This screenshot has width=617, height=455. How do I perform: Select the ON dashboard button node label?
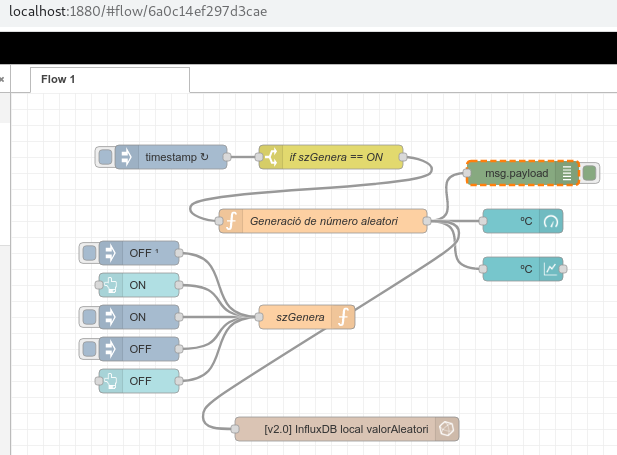pos(138,285)
